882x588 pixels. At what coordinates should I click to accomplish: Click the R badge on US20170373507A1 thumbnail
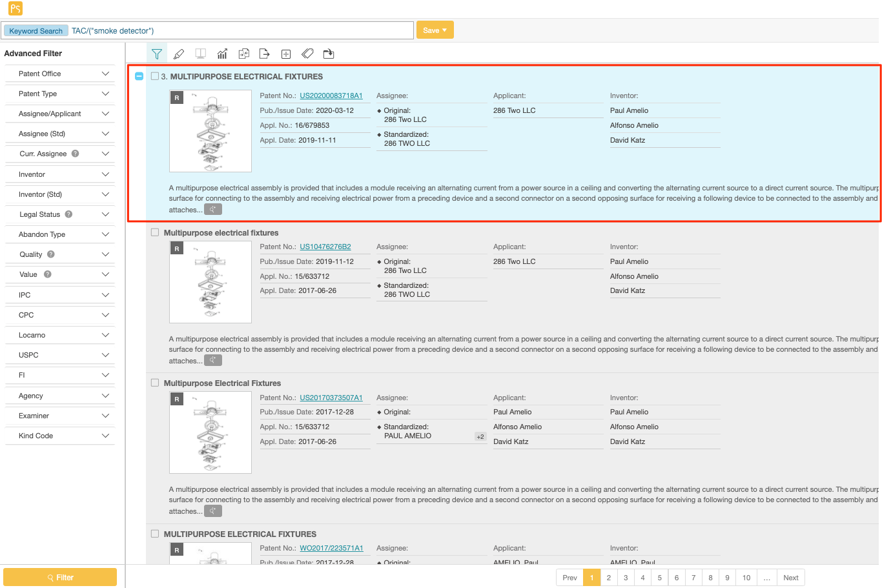click(177, 400)
